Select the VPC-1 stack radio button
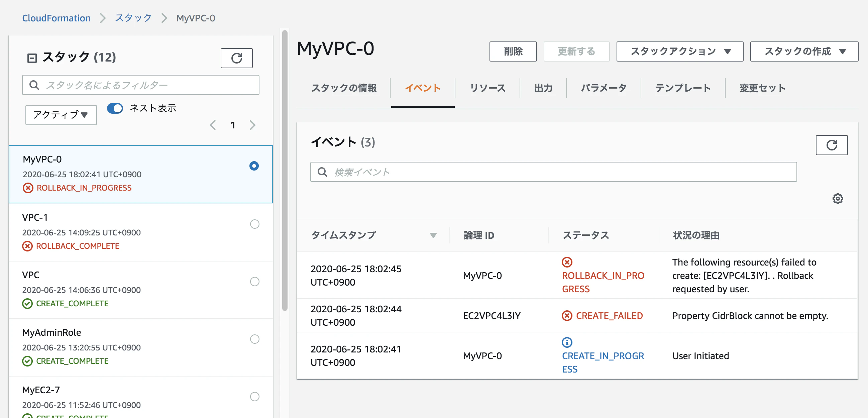This screenshot has width=868, height=418. click(255, 224)
